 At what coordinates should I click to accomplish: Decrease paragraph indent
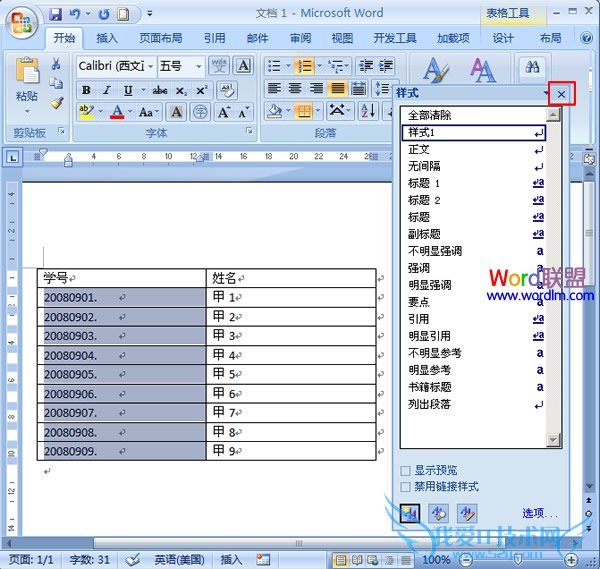click(366, 66)
